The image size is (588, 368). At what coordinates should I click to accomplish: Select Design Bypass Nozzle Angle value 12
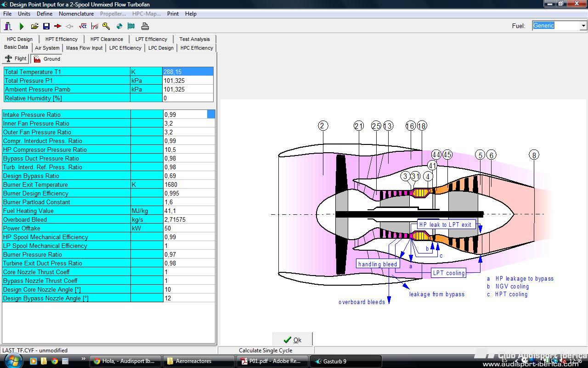[189, 298]
